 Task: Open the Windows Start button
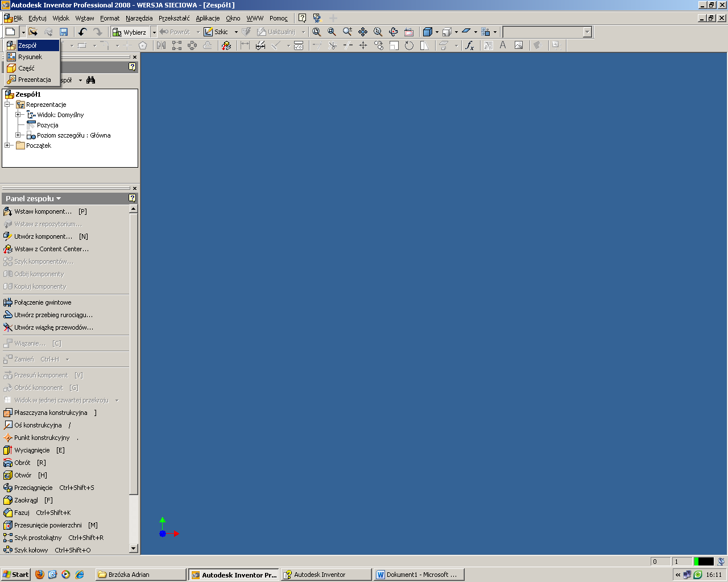15,575
